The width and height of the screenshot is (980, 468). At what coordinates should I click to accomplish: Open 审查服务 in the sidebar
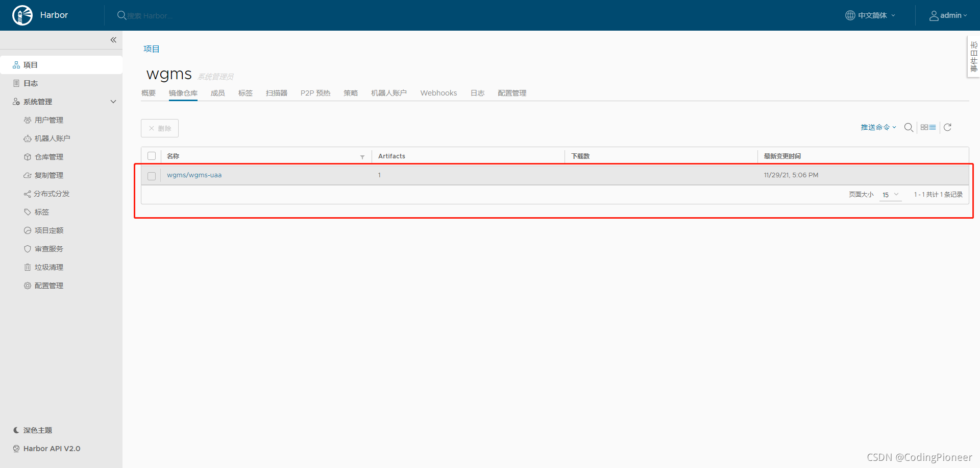tap(49, 249)
